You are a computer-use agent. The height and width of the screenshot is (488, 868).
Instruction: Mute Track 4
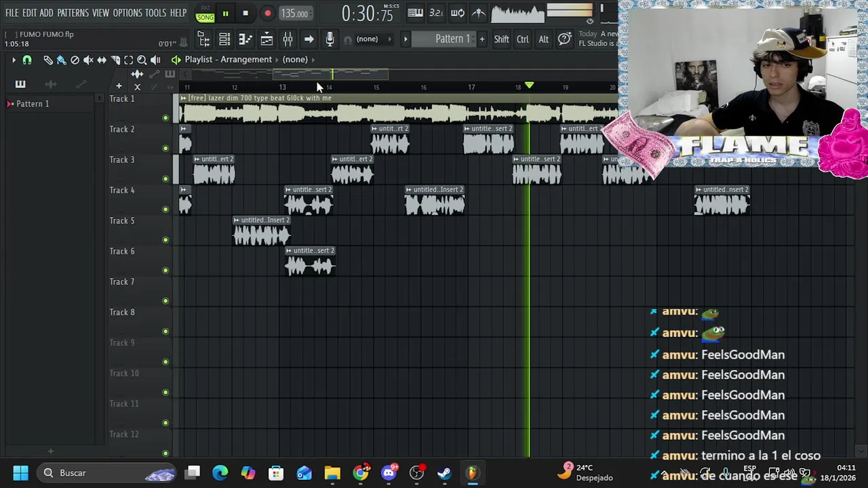click(165, 209)
